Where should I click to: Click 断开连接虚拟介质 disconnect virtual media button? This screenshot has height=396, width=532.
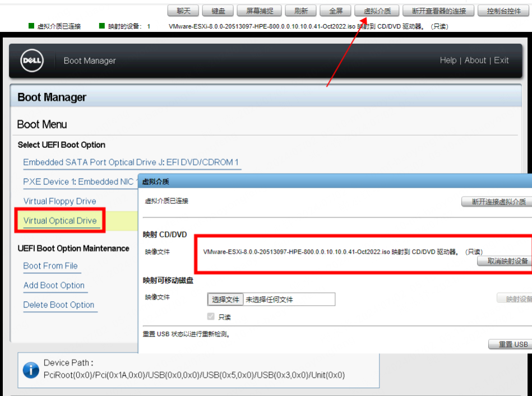click(497, 202)
